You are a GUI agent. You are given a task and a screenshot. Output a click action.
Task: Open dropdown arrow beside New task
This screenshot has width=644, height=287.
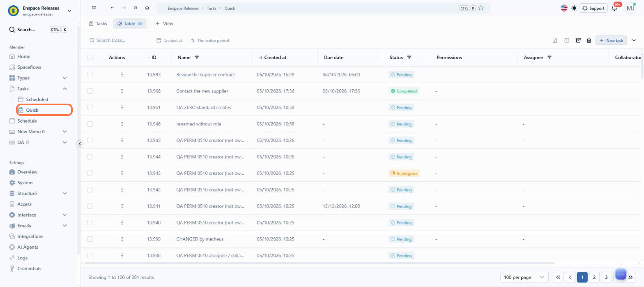click(634, 40)
